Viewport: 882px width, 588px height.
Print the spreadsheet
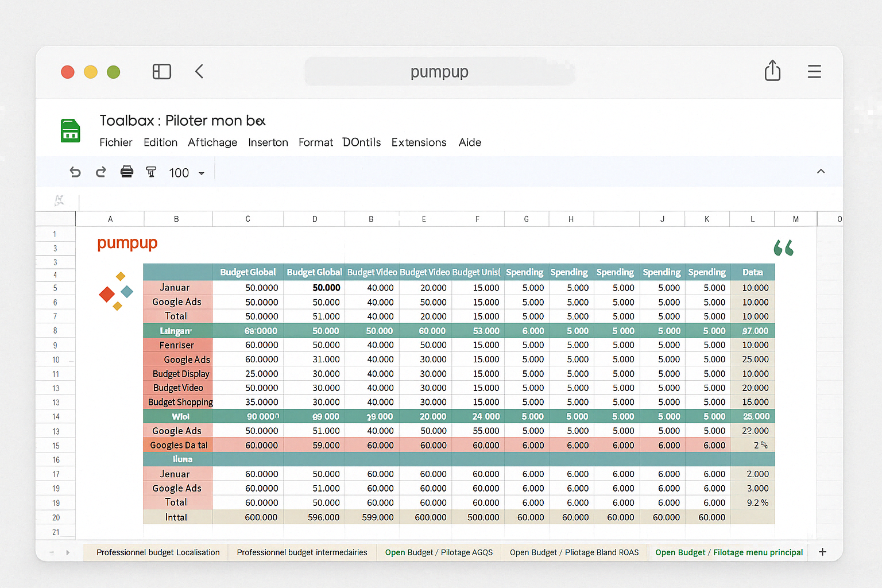click(x=127, y=172)
